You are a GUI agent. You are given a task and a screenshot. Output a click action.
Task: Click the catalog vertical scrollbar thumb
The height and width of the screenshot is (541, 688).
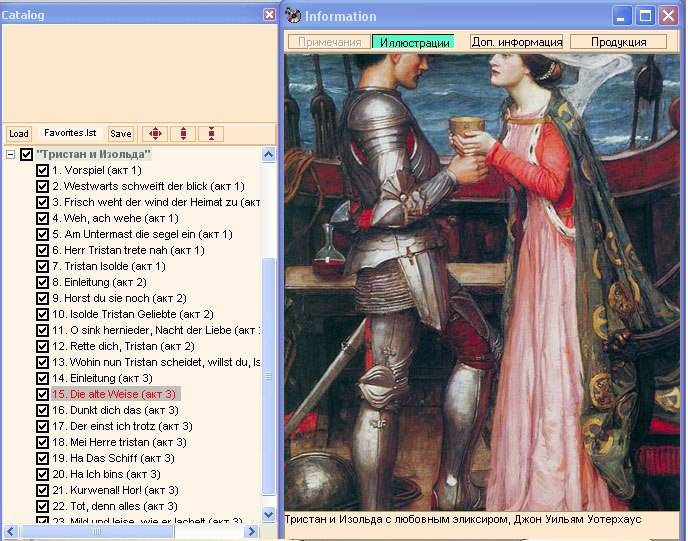tap(269, 376)
